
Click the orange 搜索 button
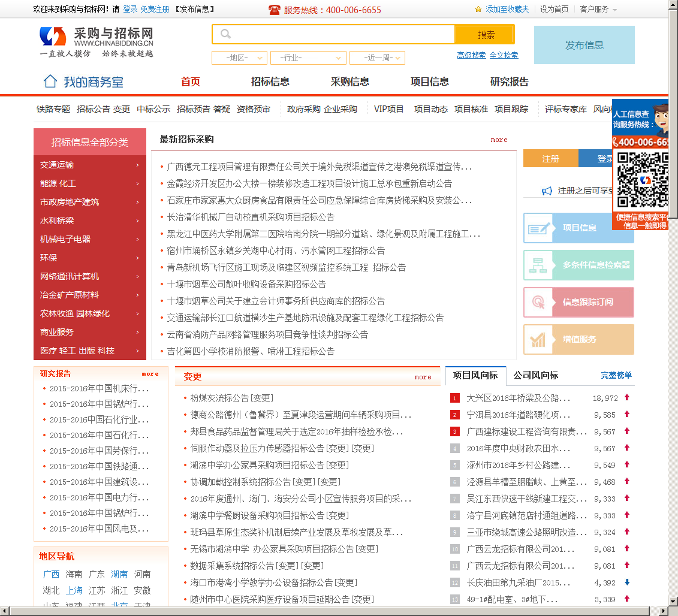[x=486, y=35]
